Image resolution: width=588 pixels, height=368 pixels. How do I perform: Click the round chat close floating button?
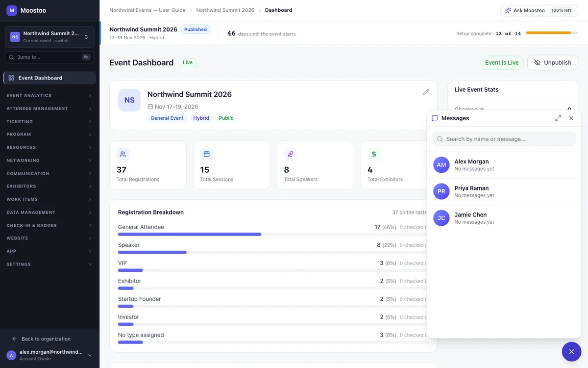tap(571, 351)
